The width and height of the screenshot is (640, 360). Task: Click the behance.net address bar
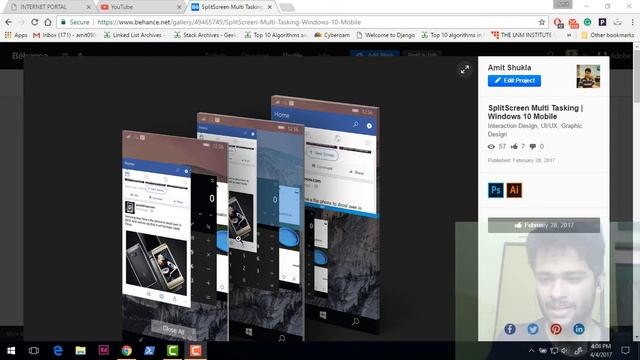tap(302, 22)
